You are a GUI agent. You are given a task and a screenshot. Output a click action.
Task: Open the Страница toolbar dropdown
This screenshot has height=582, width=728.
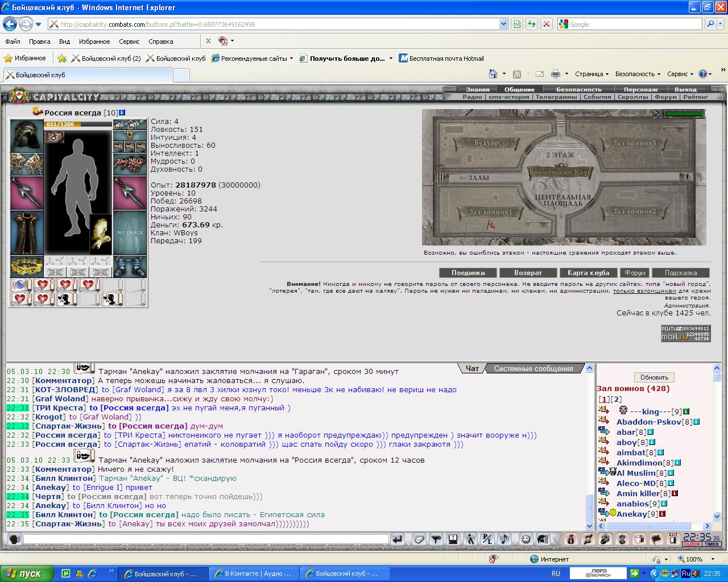coord(591,74)
